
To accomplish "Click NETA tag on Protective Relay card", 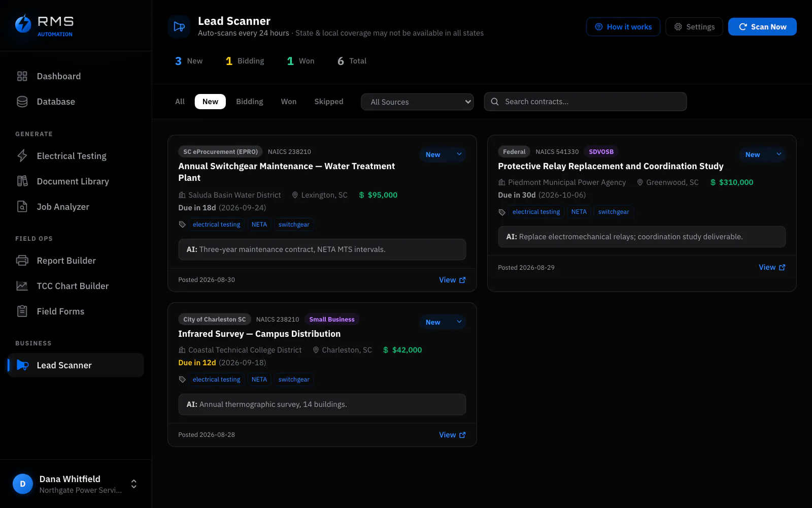I will coord(579,212).
